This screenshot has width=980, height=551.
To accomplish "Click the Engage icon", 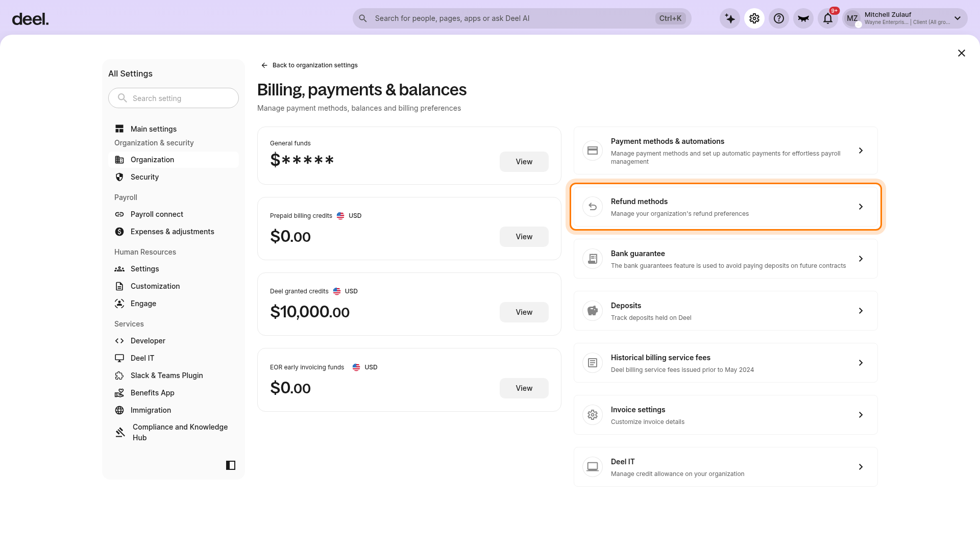I will pos(119,304).
